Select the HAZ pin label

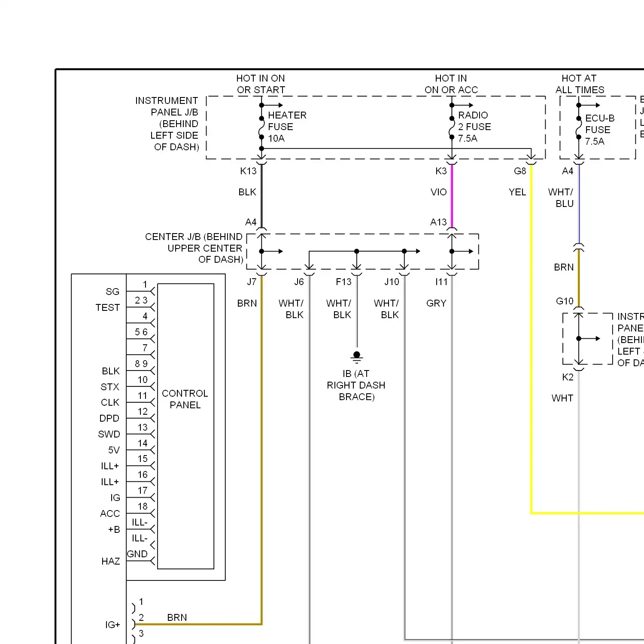tap(111, 561)
